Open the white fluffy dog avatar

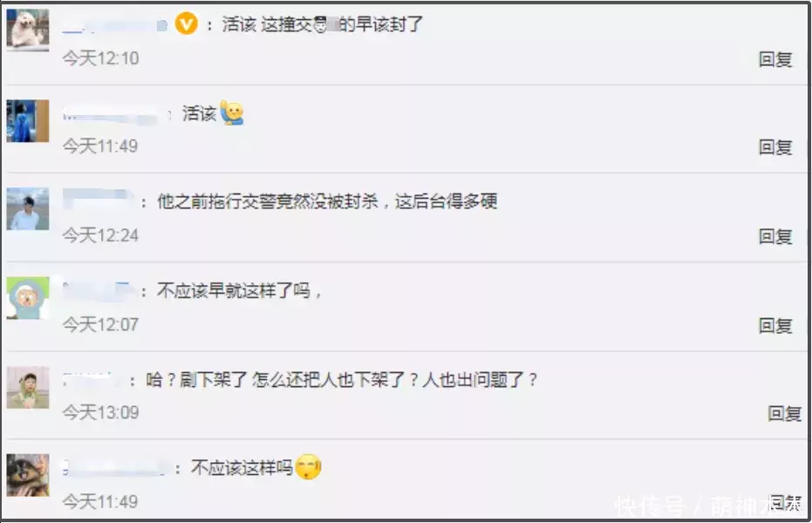(27, 30)
